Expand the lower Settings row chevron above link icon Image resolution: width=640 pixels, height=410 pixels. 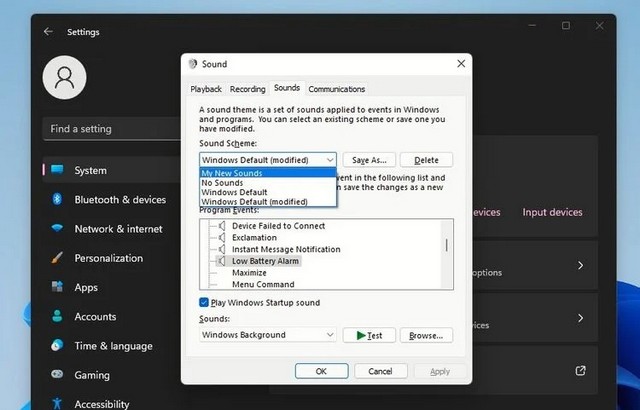click(580, 318)
